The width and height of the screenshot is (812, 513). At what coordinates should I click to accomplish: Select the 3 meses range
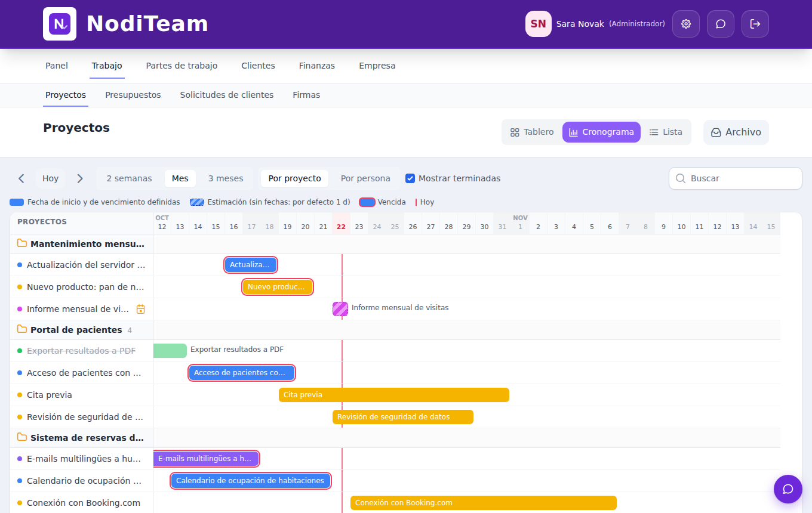(x=226, y=178)
